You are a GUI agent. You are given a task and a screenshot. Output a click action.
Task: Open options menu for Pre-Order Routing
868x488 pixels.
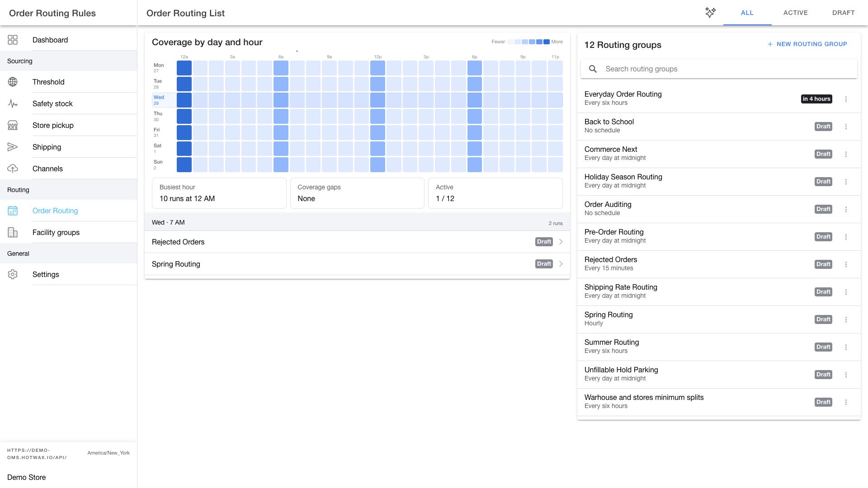pyautogui.click(x=846, y=237)
